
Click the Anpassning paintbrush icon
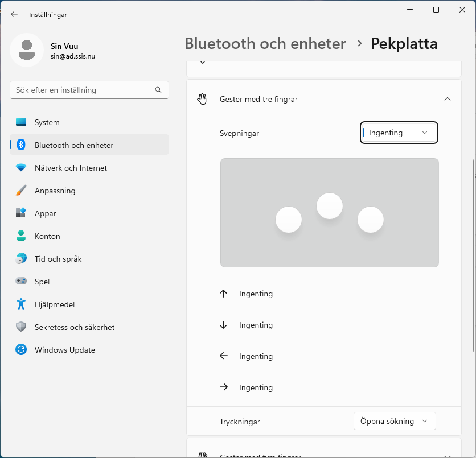click(x=21, y=191)
